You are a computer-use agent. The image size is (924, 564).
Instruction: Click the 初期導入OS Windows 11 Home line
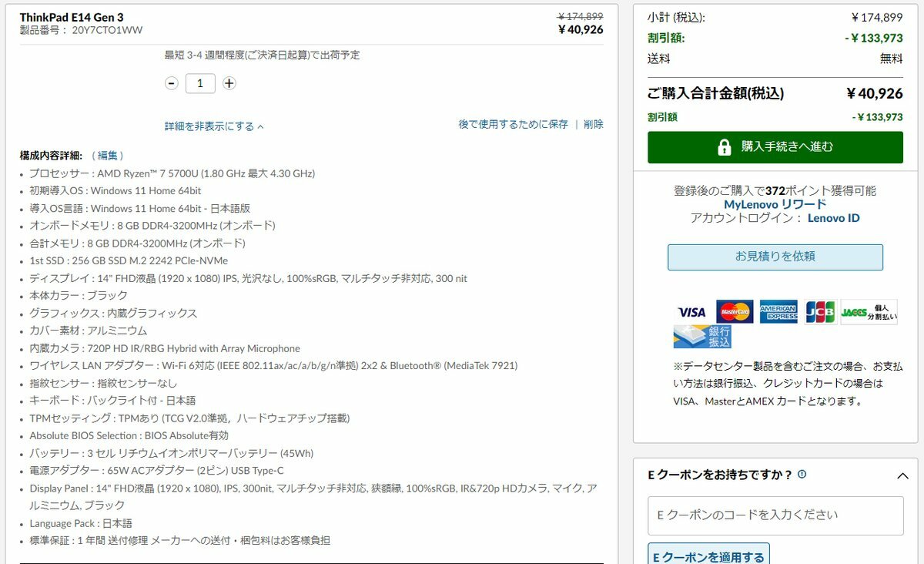[115, 191]
